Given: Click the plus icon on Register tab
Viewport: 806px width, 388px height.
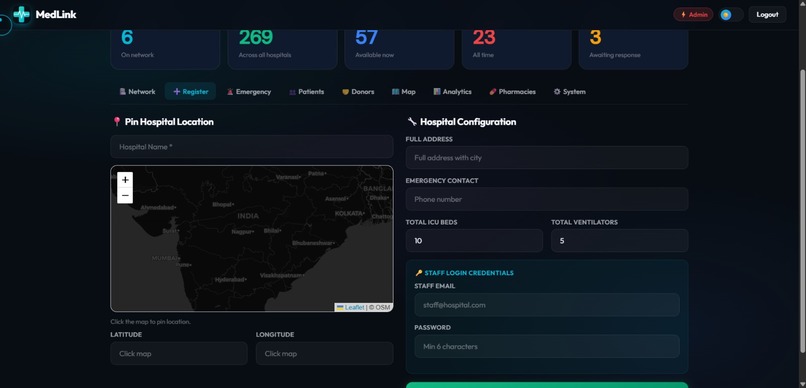Looking at the screenshot, I should click(177, 91).
